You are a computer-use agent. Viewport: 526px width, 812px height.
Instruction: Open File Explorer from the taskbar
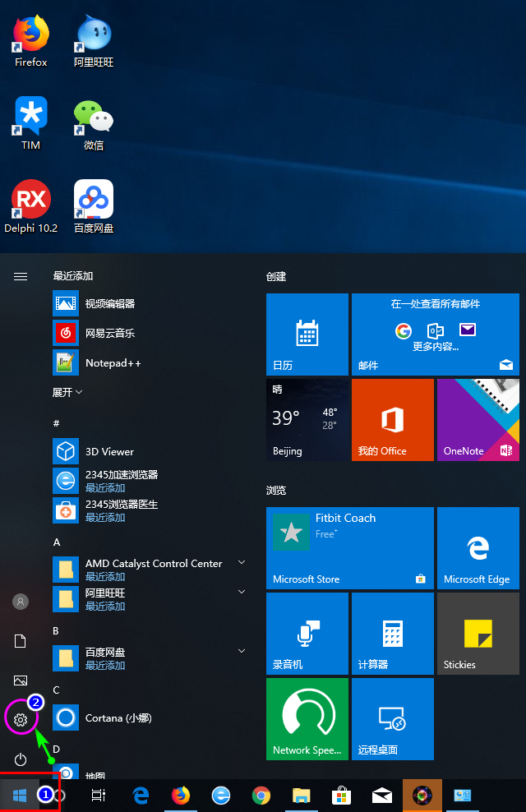pyautogui.click(x=302, y=795)
